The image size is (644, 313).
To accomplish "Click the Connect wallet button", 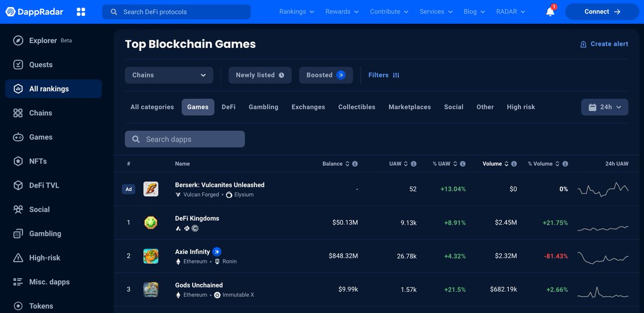I will [601, 12].
